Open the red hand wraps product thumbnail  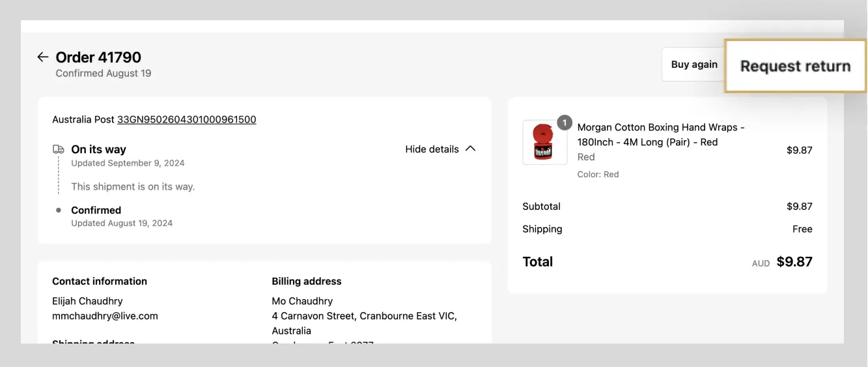[544, 143]
